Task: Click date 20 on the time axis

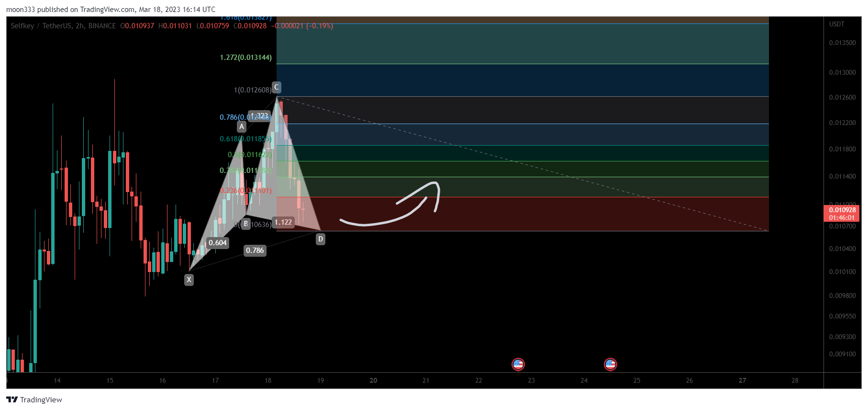Action: pyautogui.click(x=373, y=380)
